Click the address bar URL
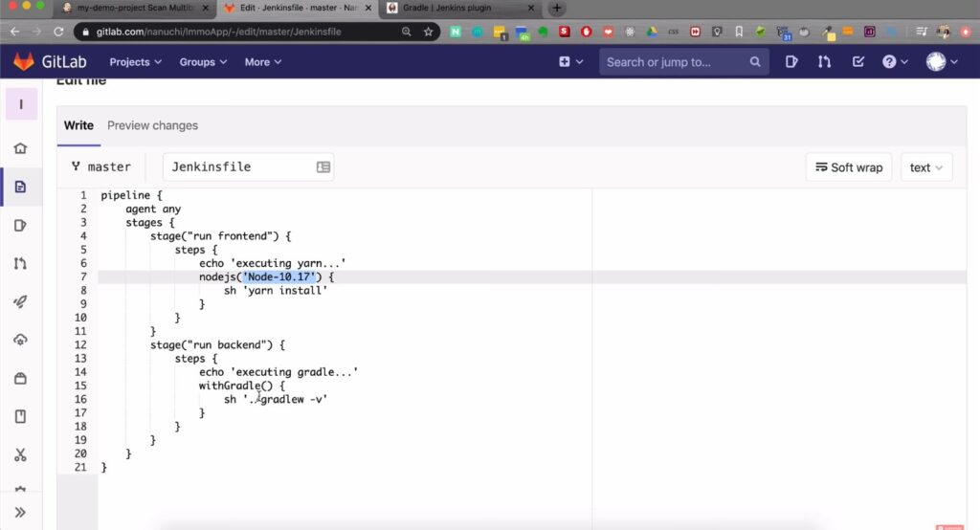 pos(219,32)
